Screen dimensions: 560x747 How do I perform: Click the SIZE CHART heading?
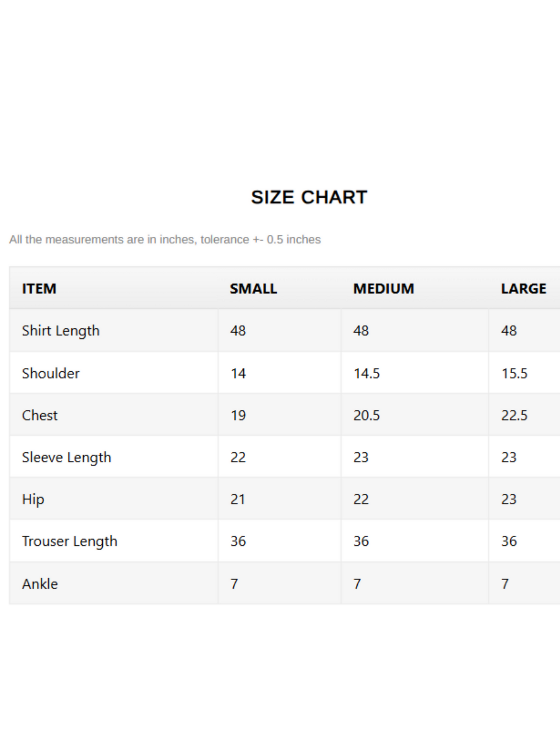point(309,197)
